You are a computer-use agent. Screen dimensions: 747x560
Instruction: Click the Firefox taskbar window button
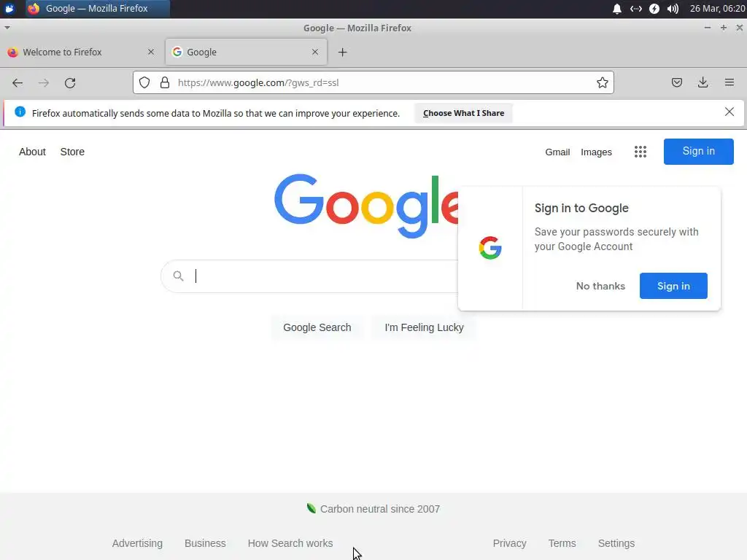pos(97,9)
